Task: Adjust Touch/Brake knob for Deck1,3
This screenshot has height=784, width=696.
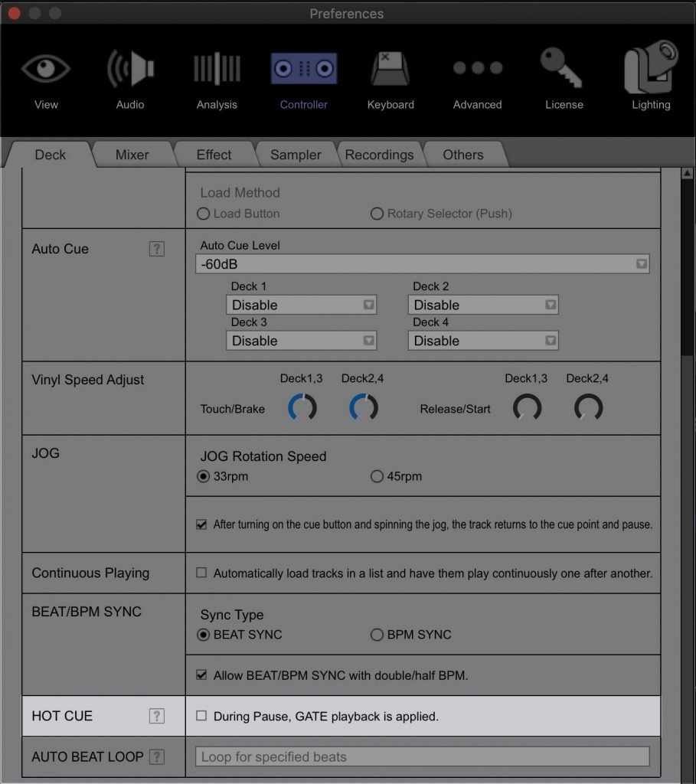Action: point(302,408)
